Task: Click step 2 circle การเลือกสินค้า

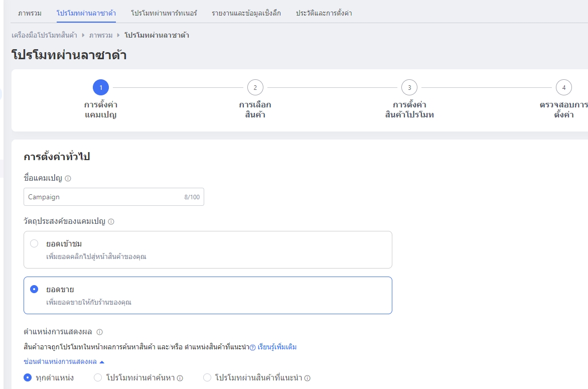Action: (x=255, y=87)
